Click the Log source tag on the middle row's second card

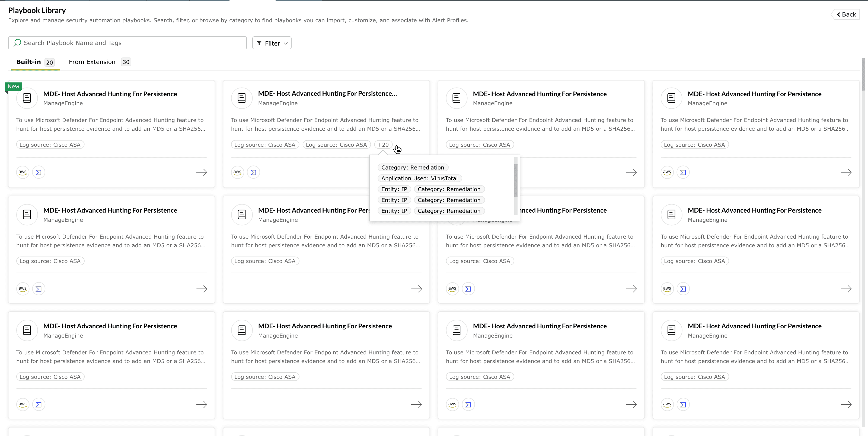(265, 261)
